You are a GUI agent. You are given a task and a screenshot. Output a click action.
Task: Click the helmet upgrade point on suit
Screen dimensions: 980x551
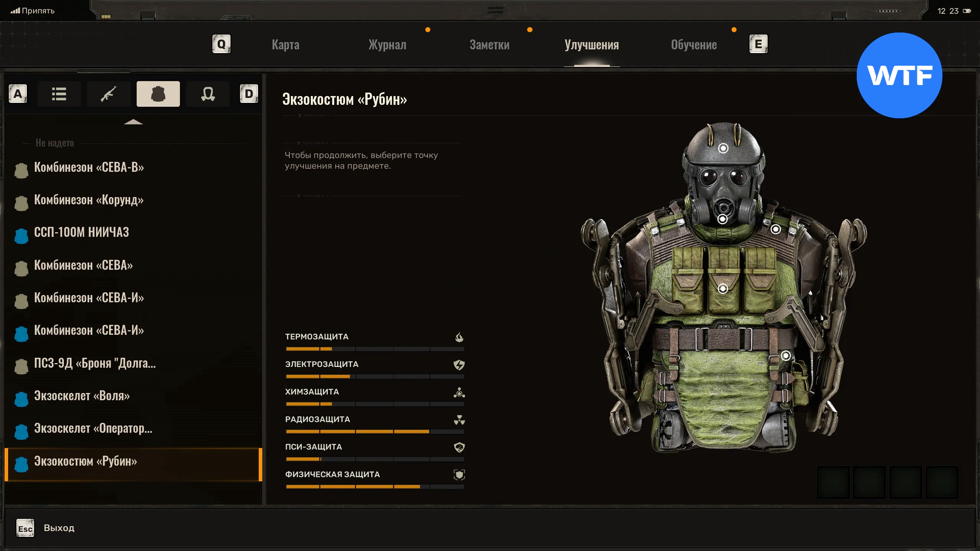[x=723, y=148]
